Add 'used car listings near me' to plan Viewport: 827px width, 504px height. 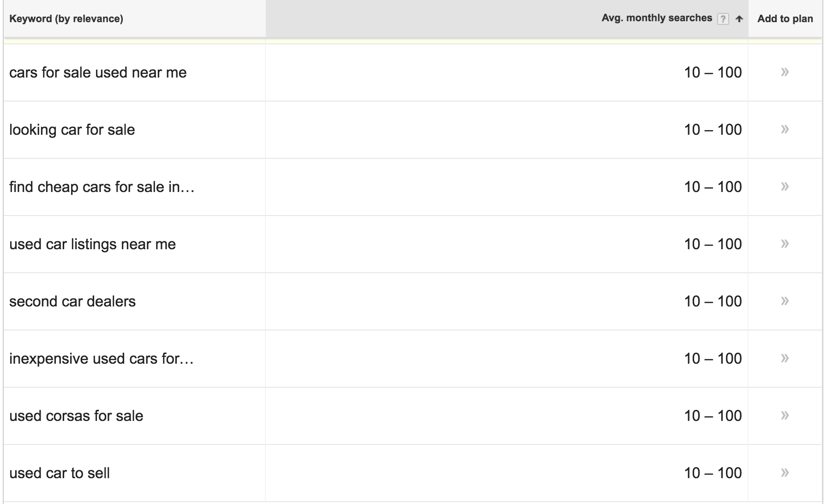pyautogui.click(x=785, y=244)
